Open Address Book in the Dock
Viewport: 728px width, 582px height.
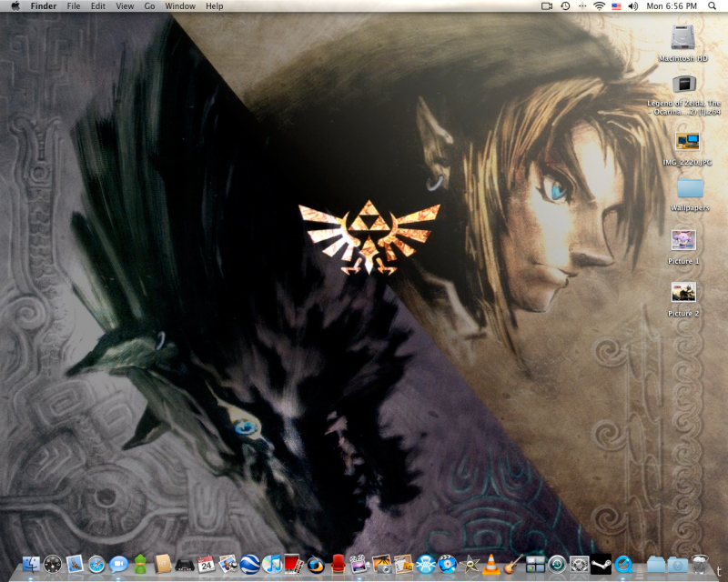163,565
